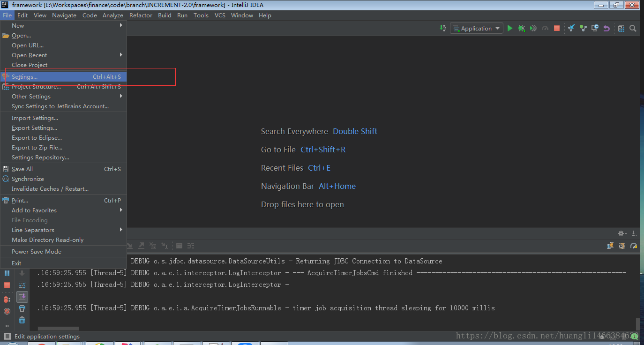Click the purple Revert arrow icon

point(607,28)
